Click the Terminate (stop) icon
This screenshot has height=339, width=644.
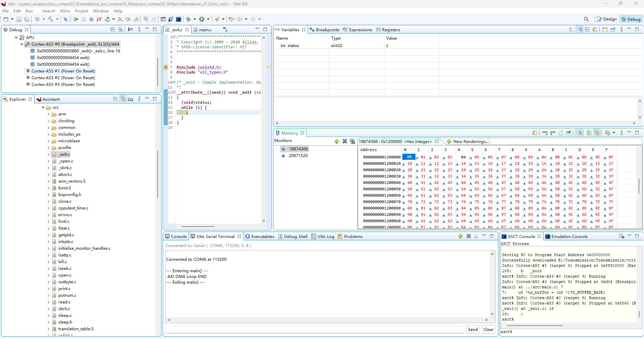tap(91, 19)
